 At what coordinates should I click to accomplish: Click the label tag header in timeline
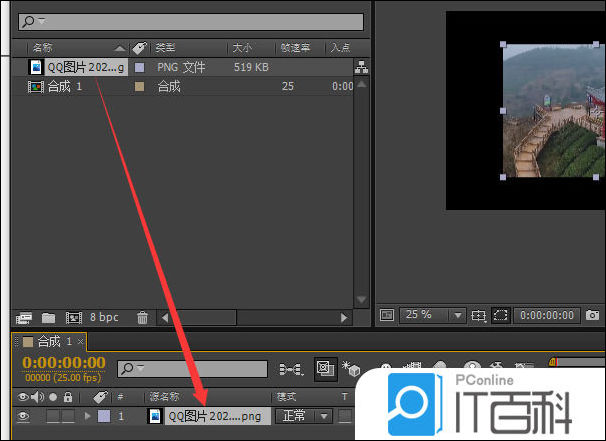[x=100, y=397]
